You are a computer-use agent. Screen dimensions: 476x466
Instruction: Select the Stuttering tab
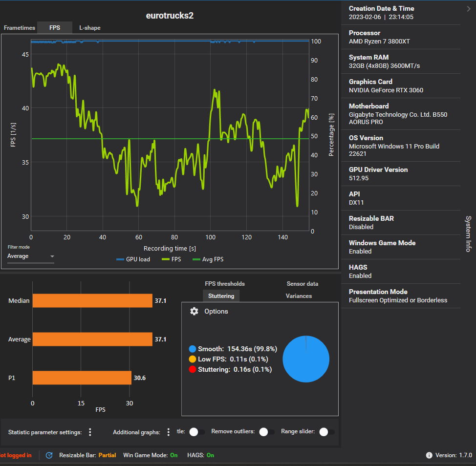[x=221, y=296]
